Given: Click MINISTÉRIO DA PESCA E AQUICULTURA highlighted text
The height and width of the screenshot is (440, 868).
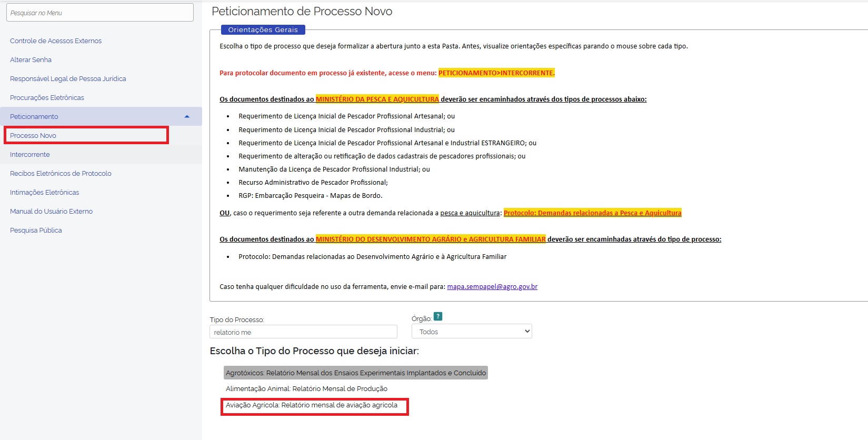Looking at the screenshot, I should tap(377, 99).
